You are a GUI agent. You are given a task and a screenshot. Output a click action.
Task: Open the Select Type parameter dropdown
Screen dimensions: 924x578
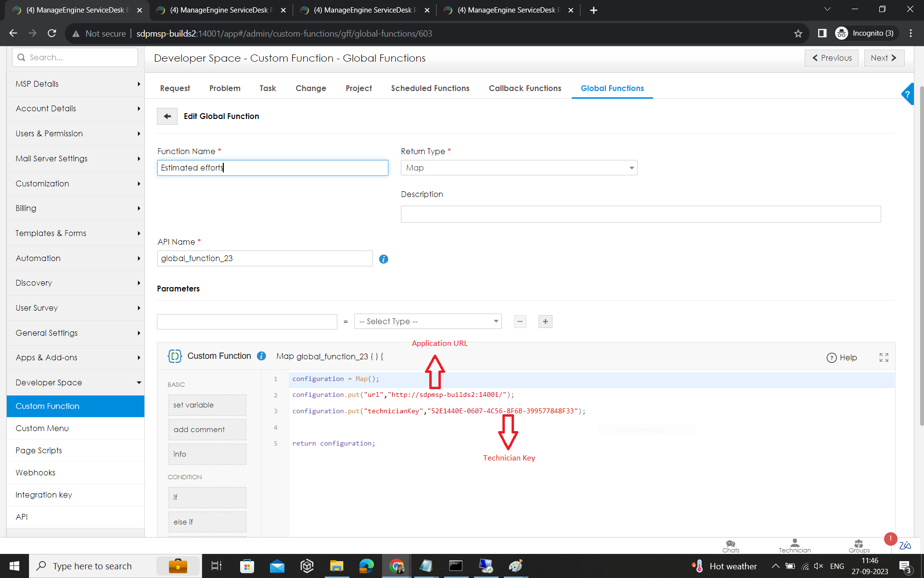(x=428, y=321)
